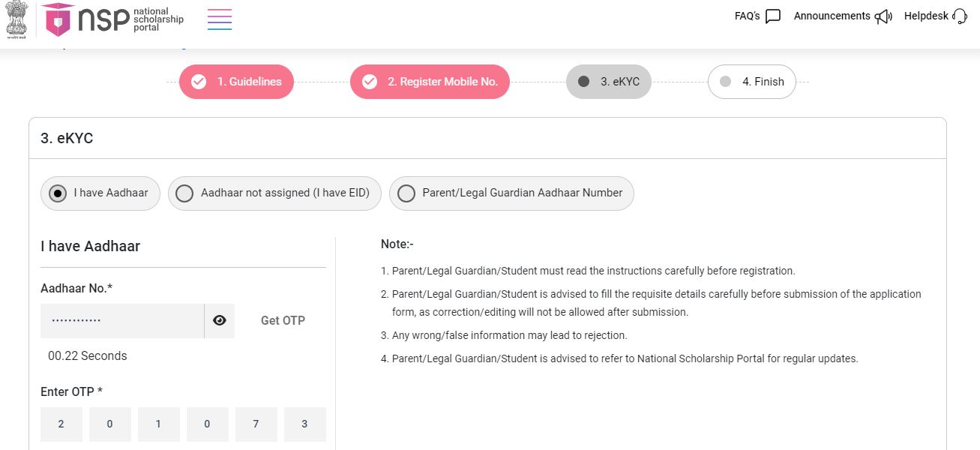Reveal Aadhaar number using the eye icon
Viewport: 980px width, 450px height.
pyautogui.click(x=219, y=320)
